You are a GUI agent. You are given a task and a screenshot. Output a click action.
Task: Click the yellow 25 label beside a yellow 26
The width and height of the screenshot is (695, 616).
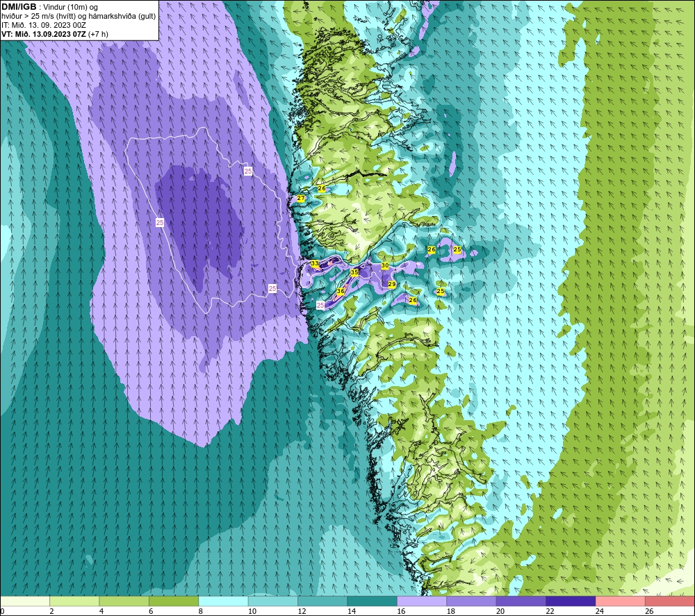pos(457,250)
